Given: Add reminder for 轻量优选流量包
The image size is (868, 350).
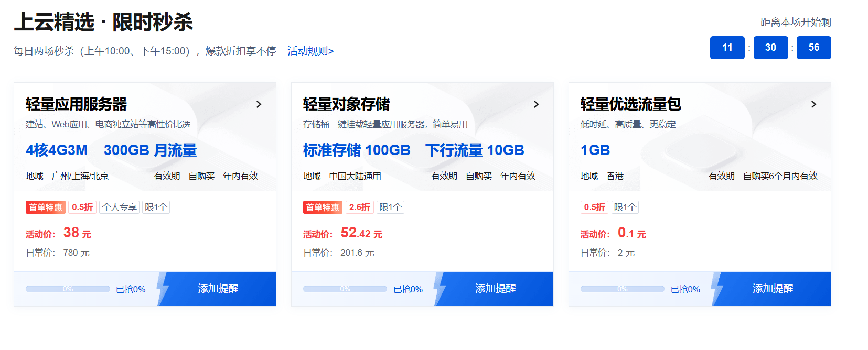Looking at the screenshot, I should (x=773, y=289).
